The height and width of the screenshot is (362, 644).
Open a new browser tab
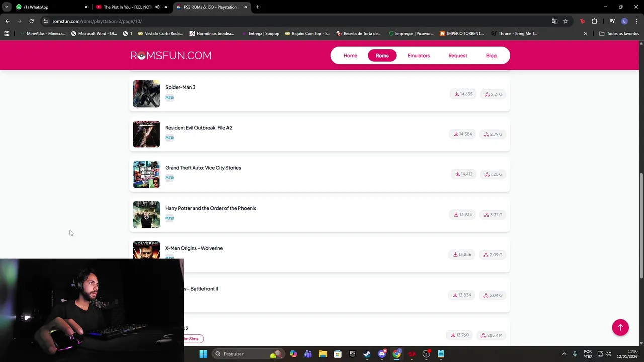point(258,7)
